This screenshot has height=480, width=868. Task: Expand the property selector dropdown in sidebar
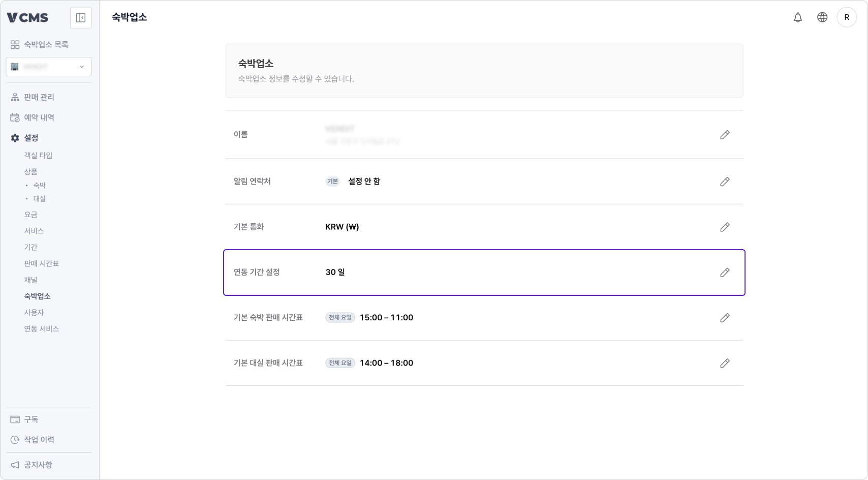81,67
